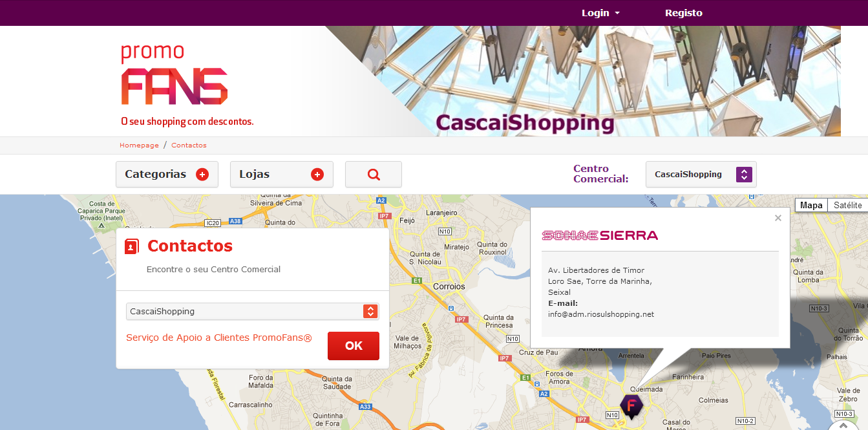Open the CascaiShopping dropdown in Contactos panel
Image resolution: width=868 pixels, height=430 pixels.
pyautogui.click(x=253, y=312)
